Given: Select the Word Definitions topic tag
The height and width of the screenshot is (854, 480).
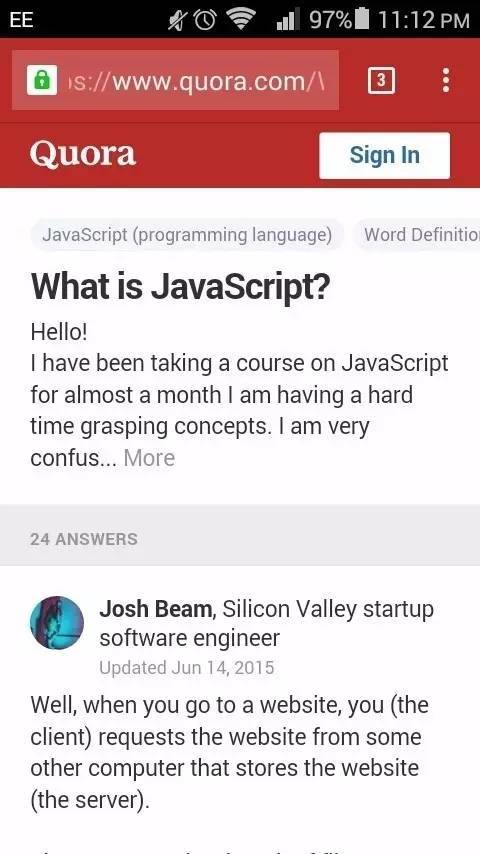Looking at the screenshot, I should coord(417,235).
